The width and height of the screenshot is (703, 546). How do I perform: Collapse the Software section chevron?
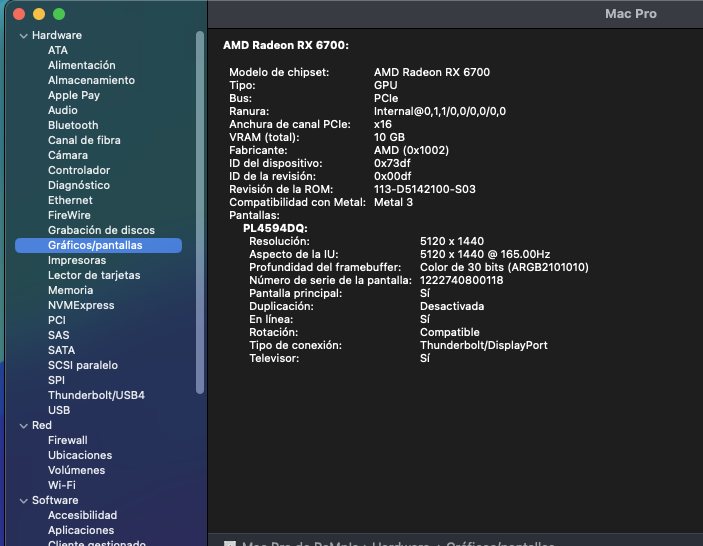24,501
